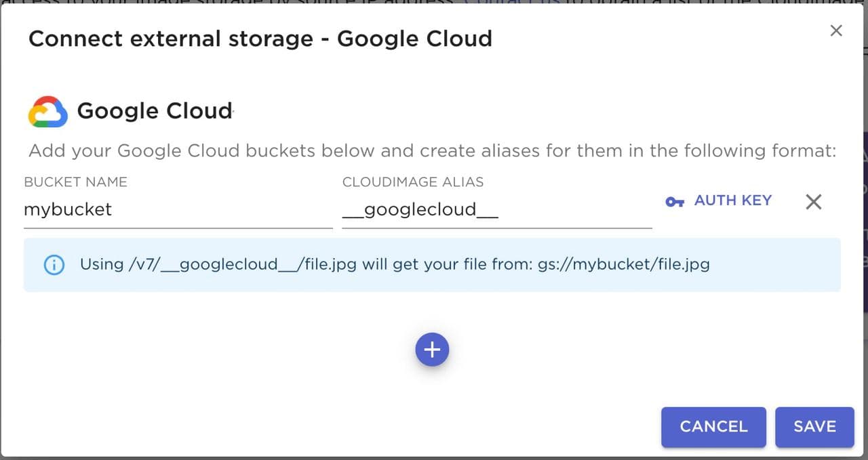868x460 pixels.
Task: Remove the mybucket row with the X icon
Action: pyautogui.click(x=813, y=201)
